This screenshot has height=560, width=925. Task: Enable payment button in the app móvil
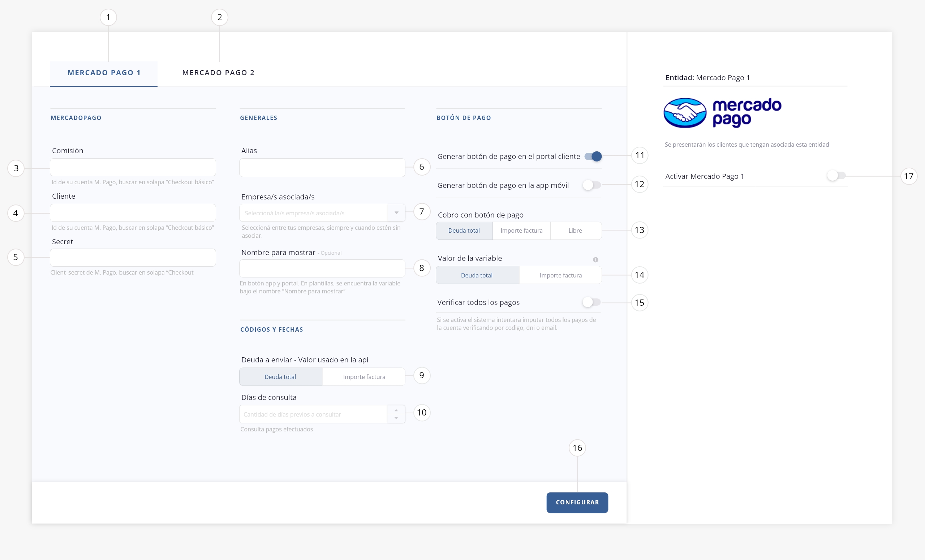591,185
